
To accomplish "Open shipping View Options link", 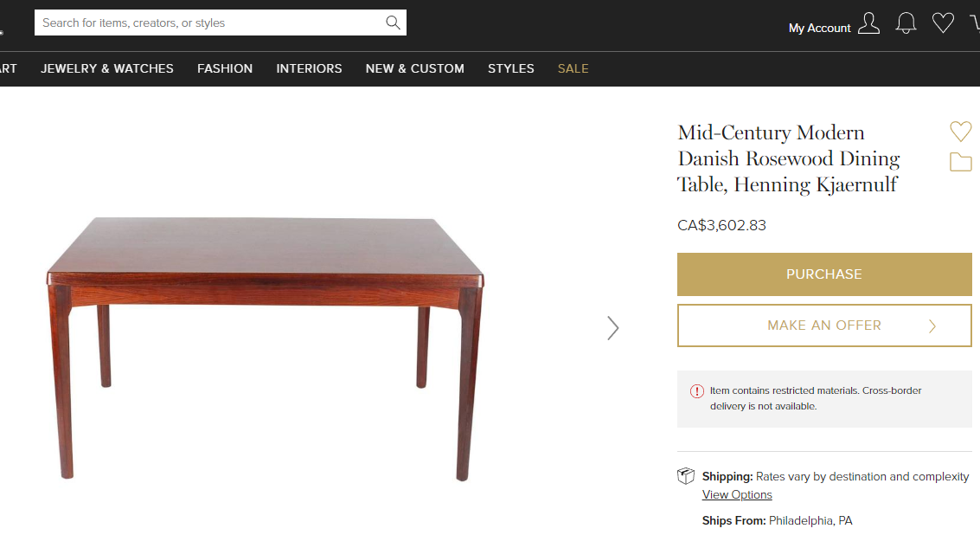I will point(736,494).
